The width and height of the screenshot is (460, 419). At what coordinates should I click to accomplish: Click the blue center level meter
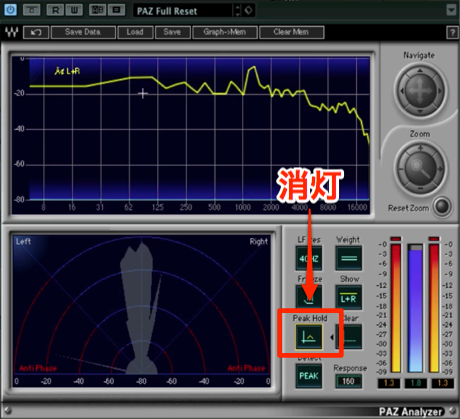click(415, 308)
